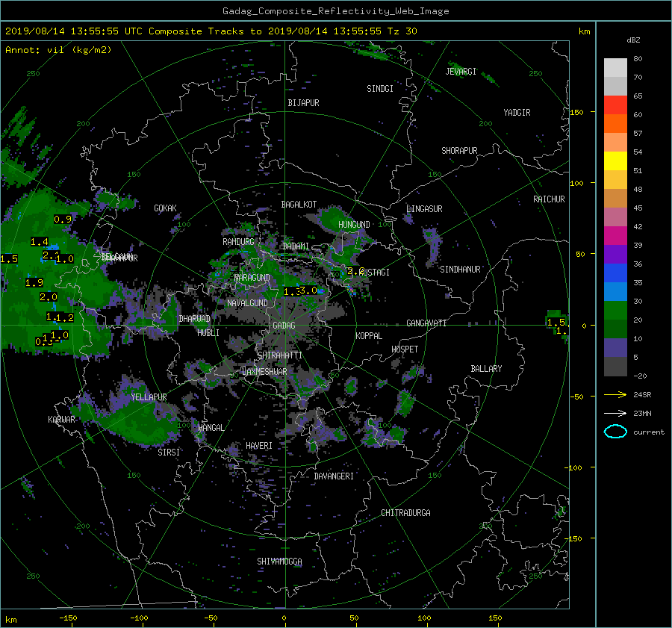The height and width of the screenshot is (628, 672).
Task: Pick the magenta 39-42 dBZ legend swatch
Action: tap(615, 236)
